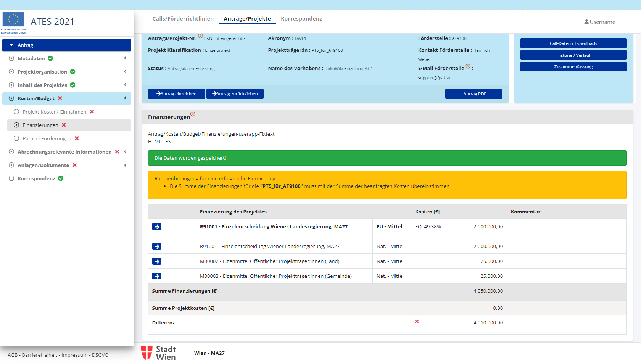
Task: Click the European Union flag logo
Action: [13, 20]
